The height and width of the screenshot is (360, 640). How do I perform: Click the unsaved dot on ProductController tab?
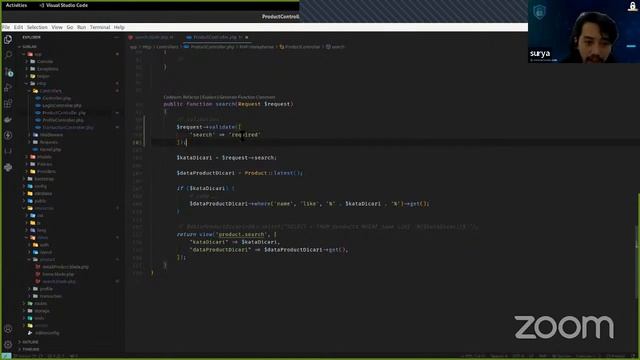[x=247, y=37]
